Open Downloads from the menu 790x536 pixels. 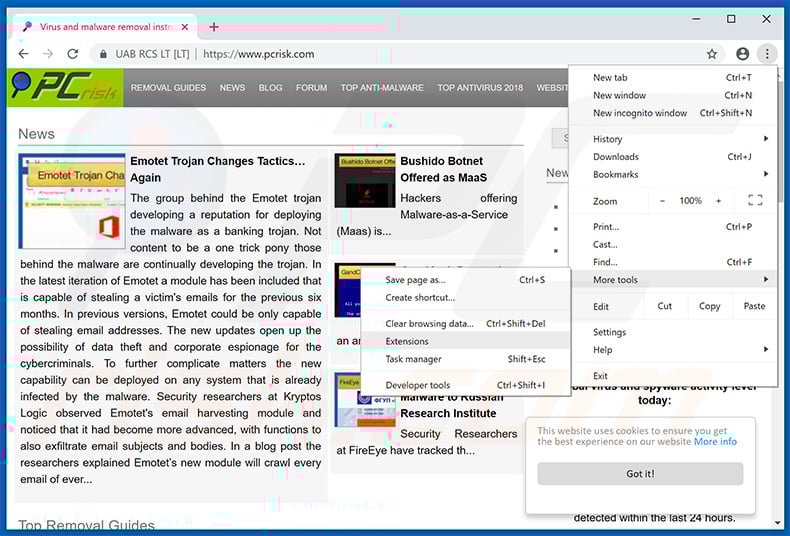(x=673, y=157)
